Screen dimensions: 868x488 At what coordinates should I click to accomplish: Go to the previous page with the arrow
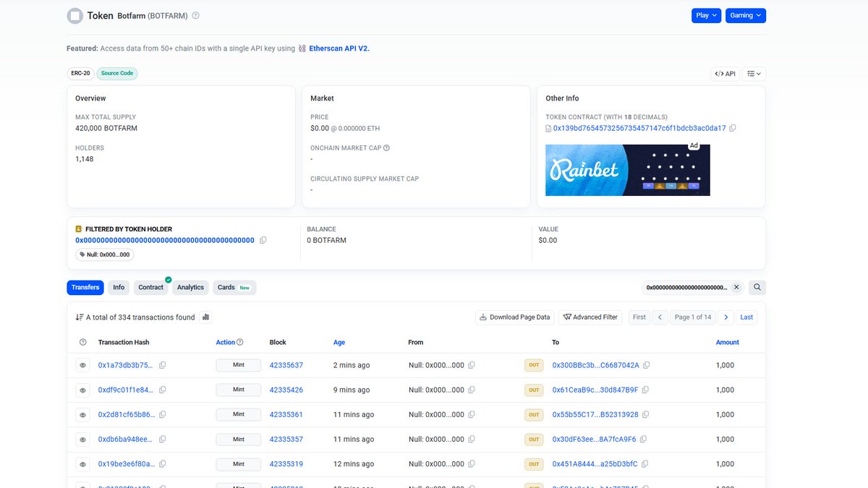tap(660, 317)
